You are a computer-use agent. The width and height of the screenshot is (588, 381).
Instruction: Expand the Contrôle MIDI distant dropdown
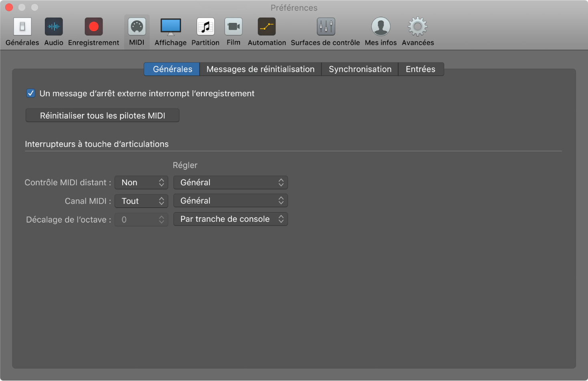pos(141,182)
